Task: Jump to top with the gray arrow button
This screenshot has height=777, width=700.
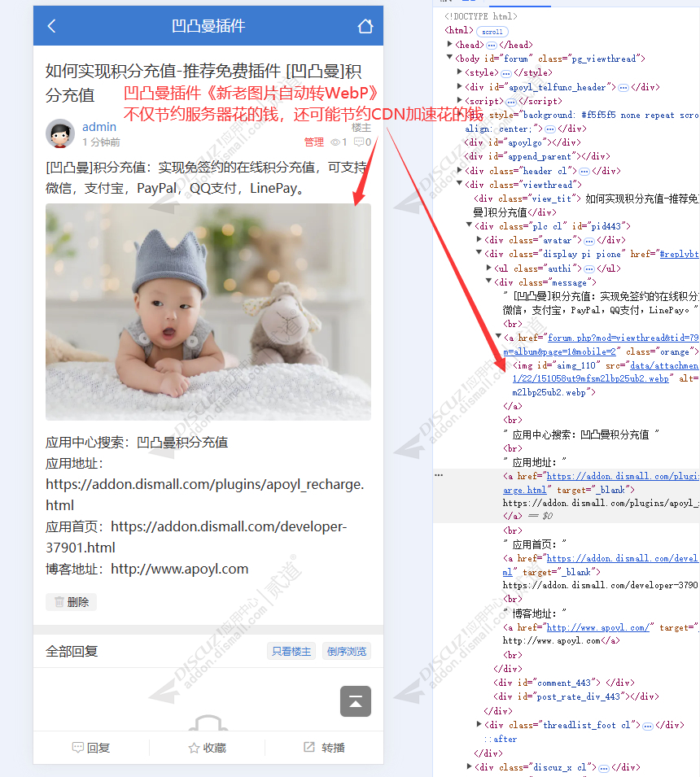Action: (x=356, y=701)
